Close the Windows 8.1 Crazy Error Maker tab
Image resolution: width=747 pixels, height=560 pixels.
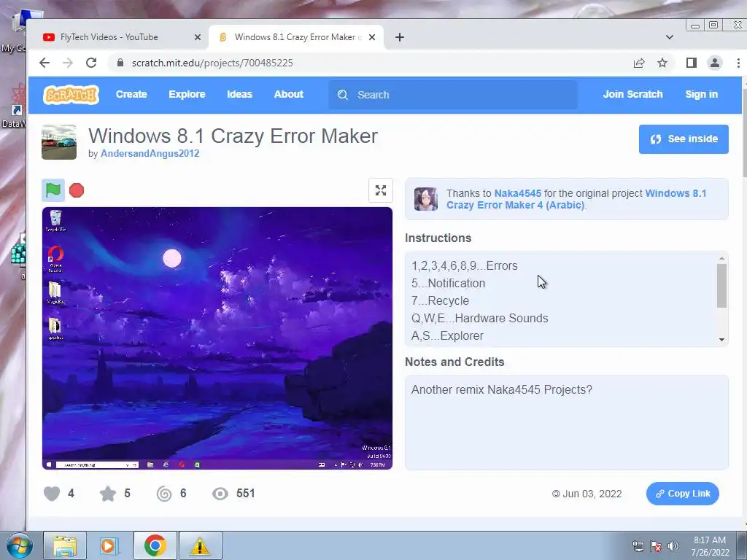coord(372,37)
